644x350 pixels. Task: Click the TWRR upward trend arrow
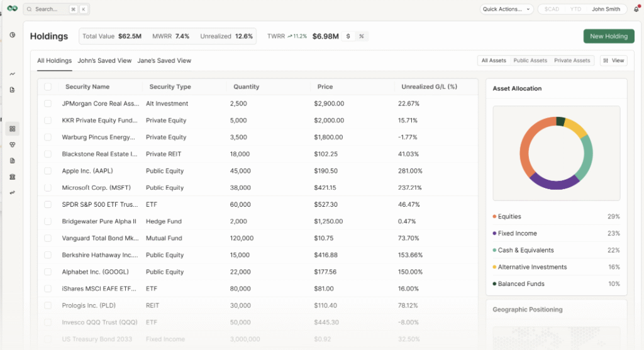point(289,36)
